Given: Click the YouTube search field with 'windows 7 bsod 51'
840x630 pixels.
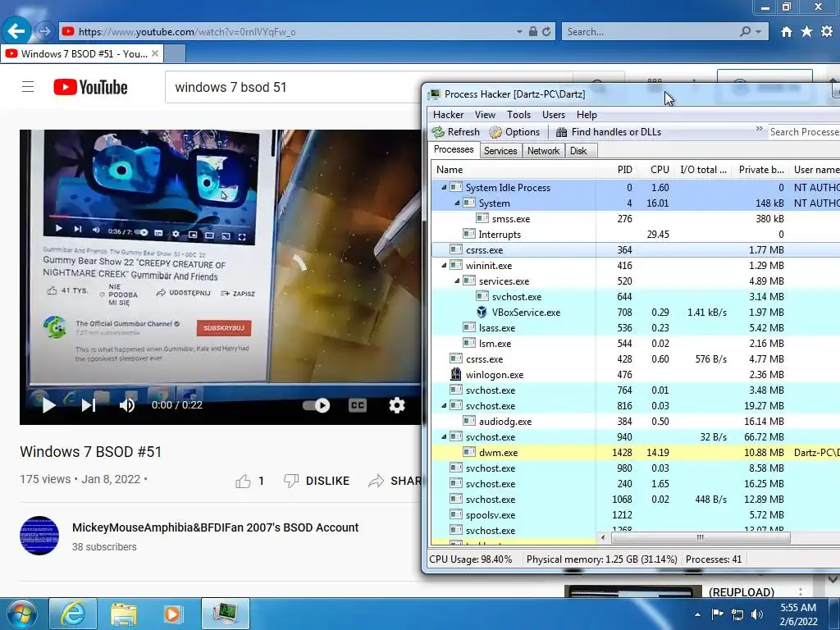Looking at the screenshot, I should coord(292,87).
